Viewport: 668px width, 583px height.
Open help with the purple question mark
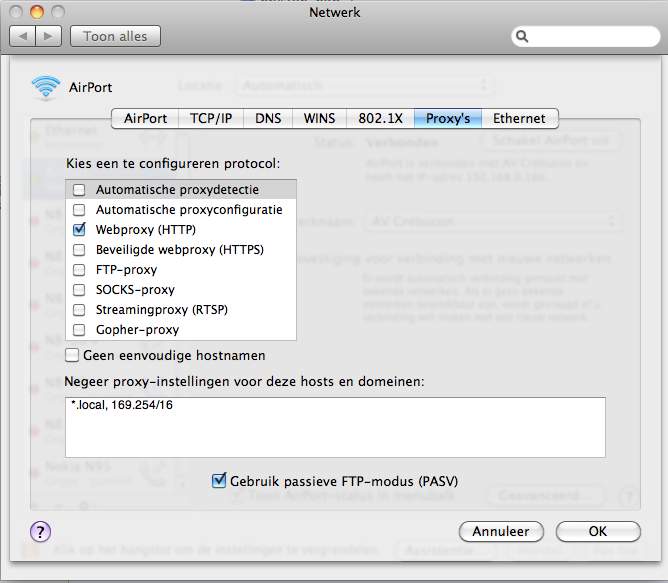[x=40, y=531]
